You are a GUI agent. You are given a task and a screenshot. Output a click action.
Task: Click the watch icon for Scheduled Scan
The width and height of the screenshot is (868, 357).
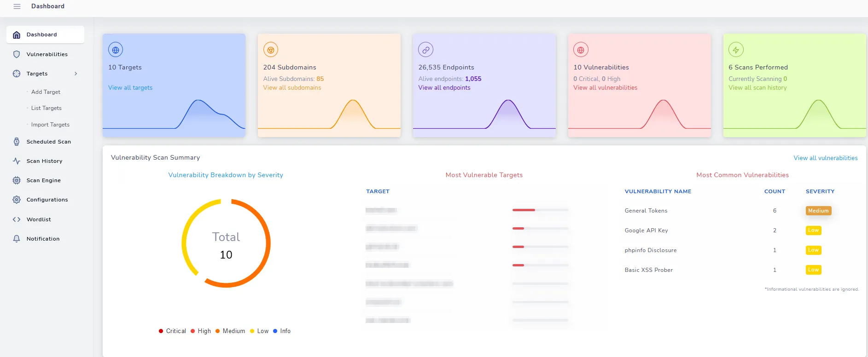pyautogui.click(x=17, y=142)
